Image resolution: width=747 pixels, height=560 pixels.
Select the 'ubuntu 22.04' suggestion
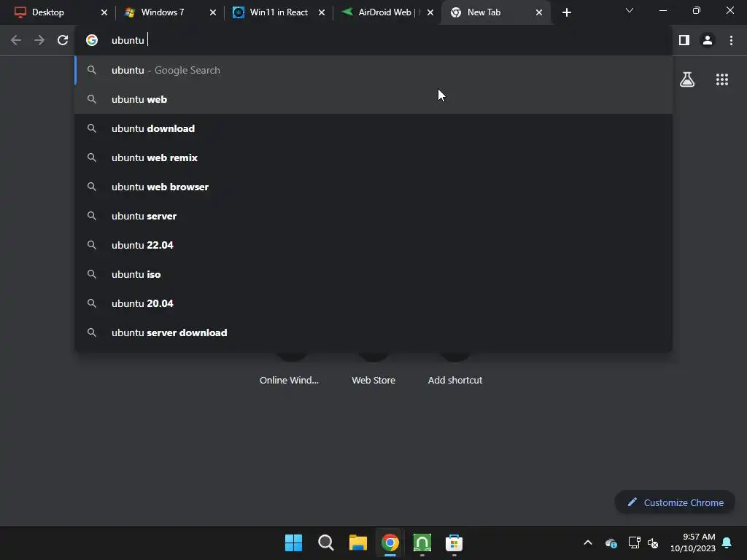coord(373,245)
